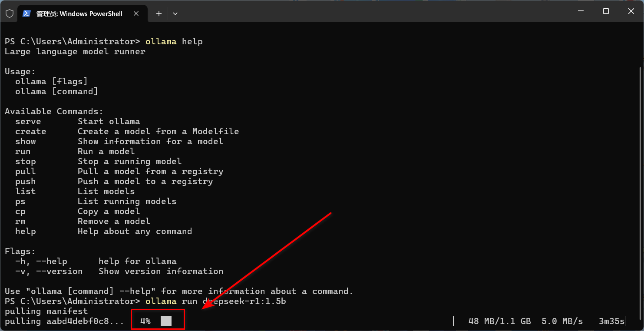
Task: Click the '3m35s' remaining time
Action: (x=611, y=321)
